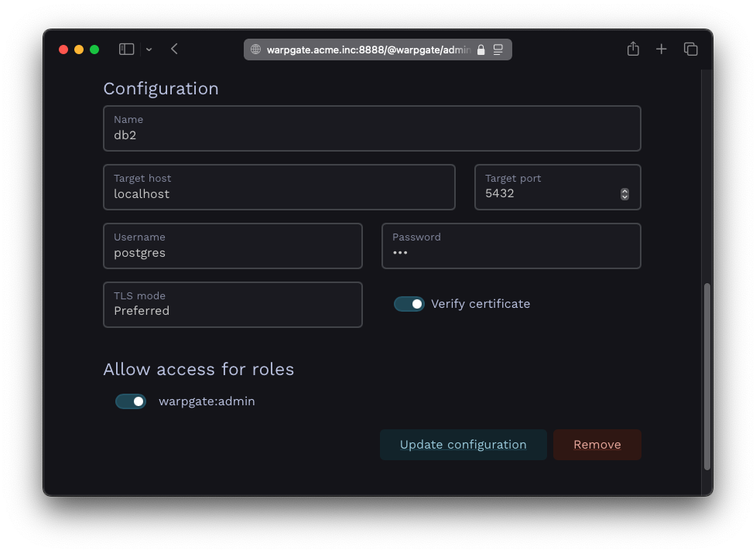Screen dimensions: 756x553
Task: Turn off access for warpgate:admin role
Action: [130, 401]
